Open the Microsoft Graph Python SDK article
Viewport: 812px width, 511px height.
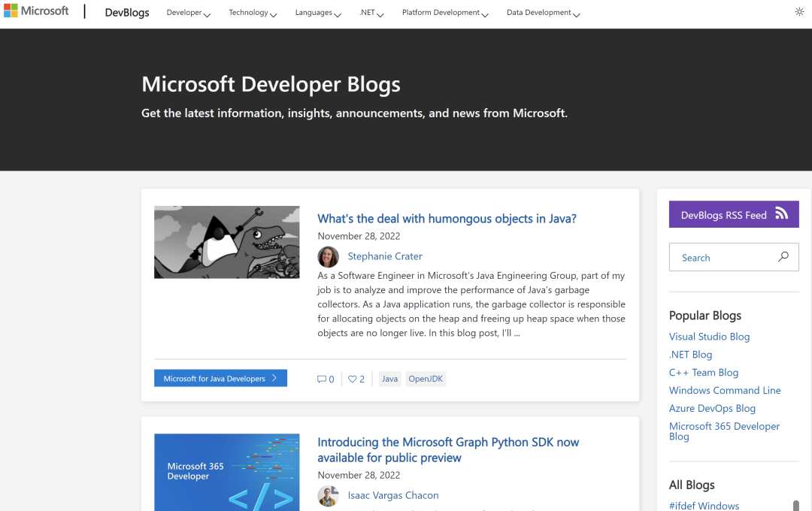click(x=448, y=450)
